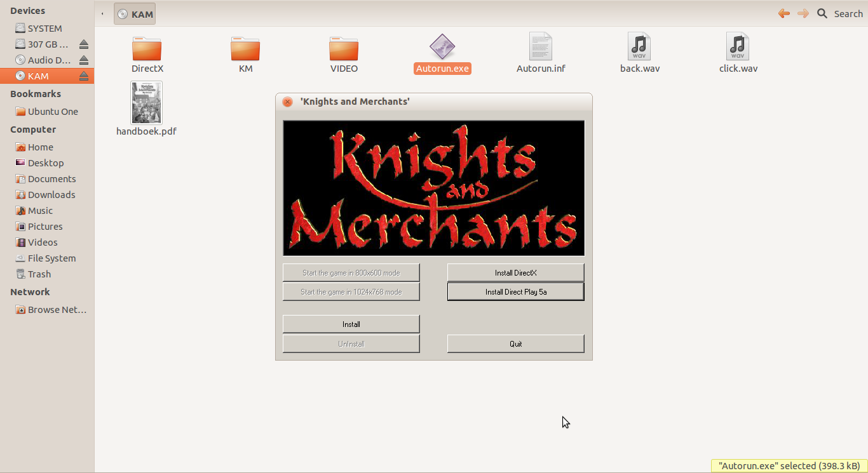Open Downloads in the sidebar

pyautogui.click(x=47, y=195)
